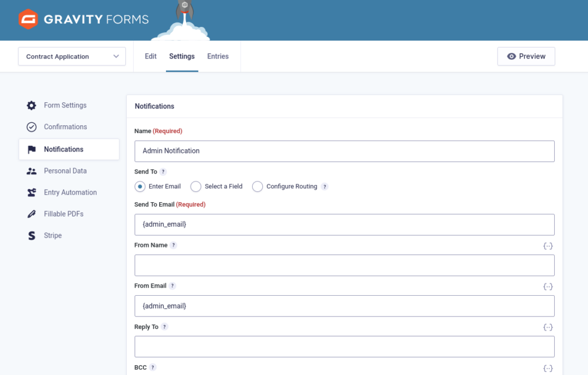Open Notifications settings in sidebar
The width and height of the screenshot is (588, 375).
coord(69,149)
